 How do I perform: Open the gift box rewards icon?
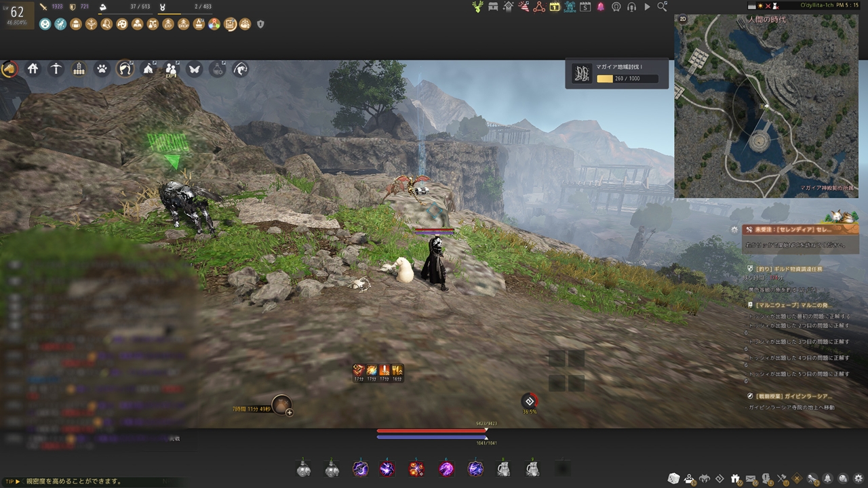pos(735,479)
